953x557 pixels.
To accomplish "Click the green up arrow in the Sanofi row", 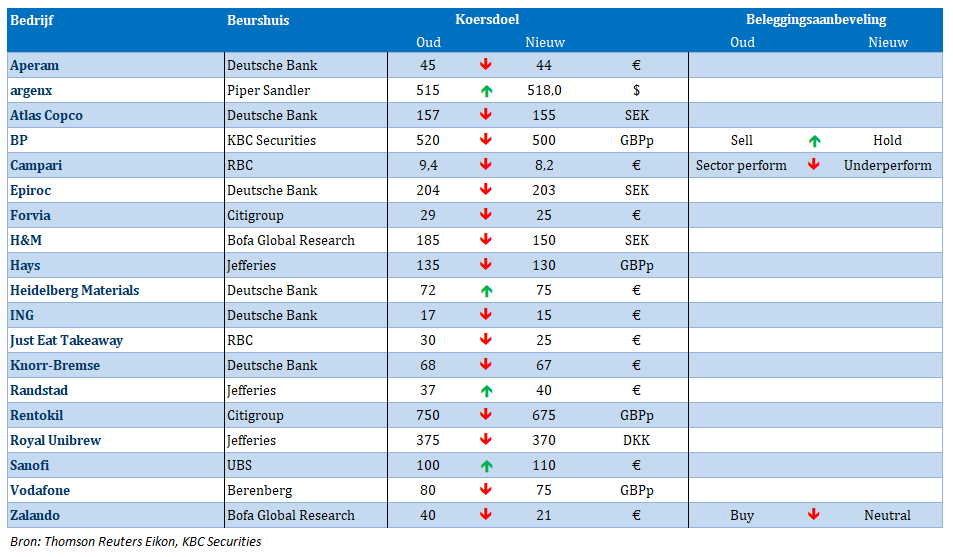I will [x=486, y=466].
